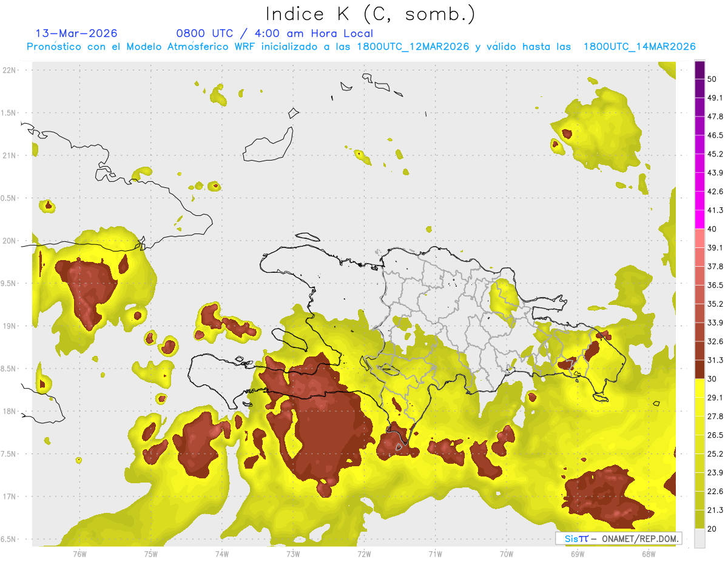The height and width of the screenshot is (562, 728).
Task: Click the 'Indice K (C, somb.)' title
Action: point(370,14)
